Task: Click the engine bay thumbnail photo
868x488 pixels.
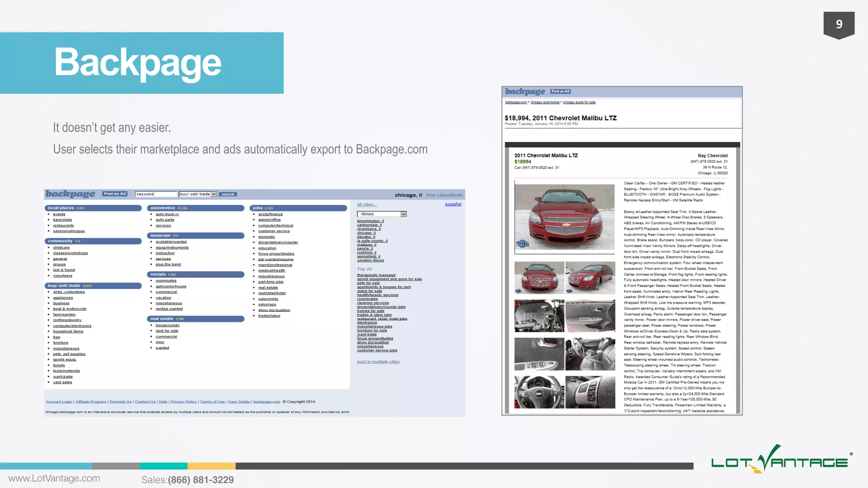Action: 539,316
